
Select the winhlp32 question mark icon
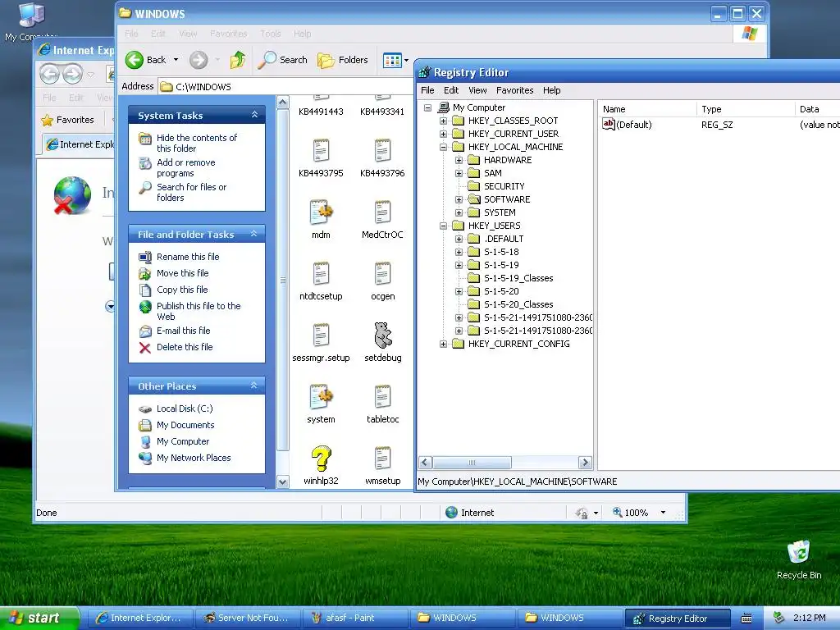(321, 459)
